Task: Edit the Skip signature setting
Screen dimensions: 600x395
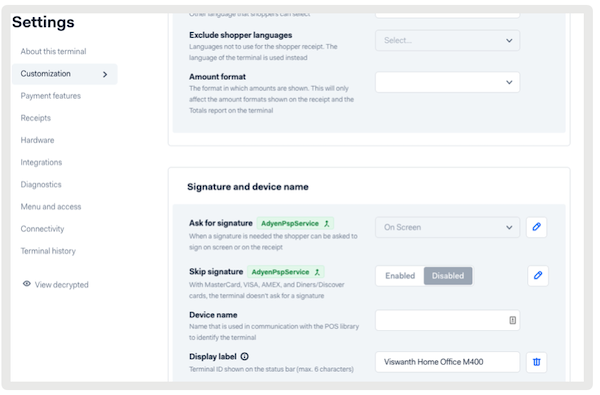Action: [538, 276]
